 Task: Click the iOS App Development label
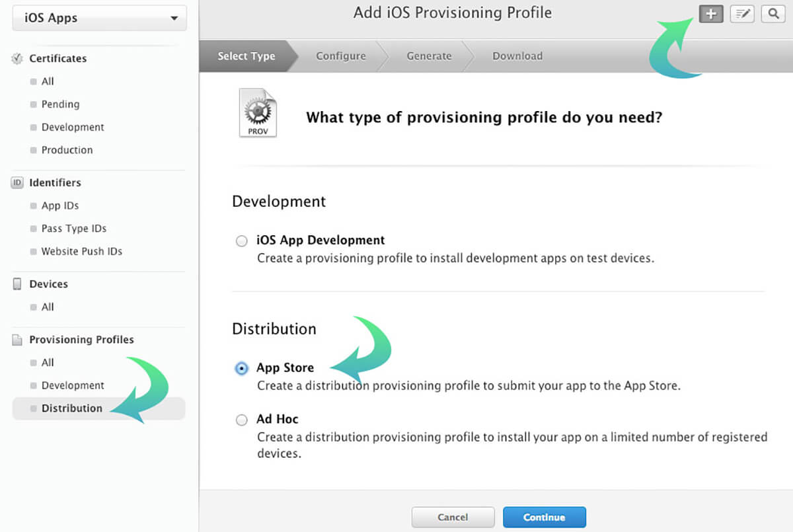click(321, 241)
